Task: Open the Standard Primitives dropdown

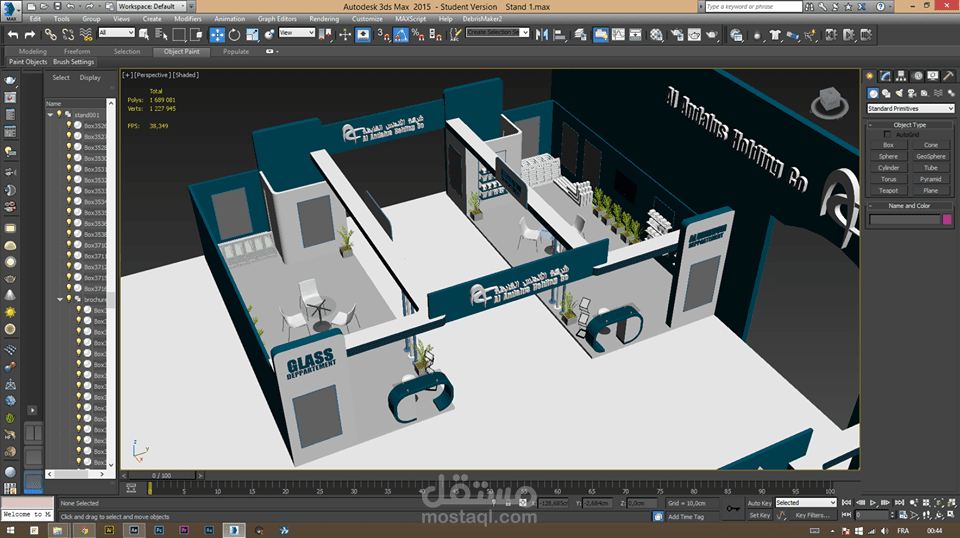Action: 910,108
